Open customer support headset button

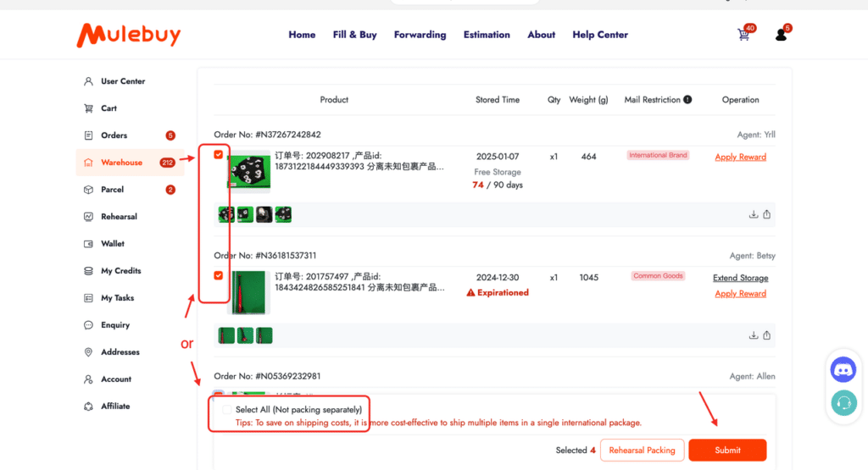pos(843,402)
